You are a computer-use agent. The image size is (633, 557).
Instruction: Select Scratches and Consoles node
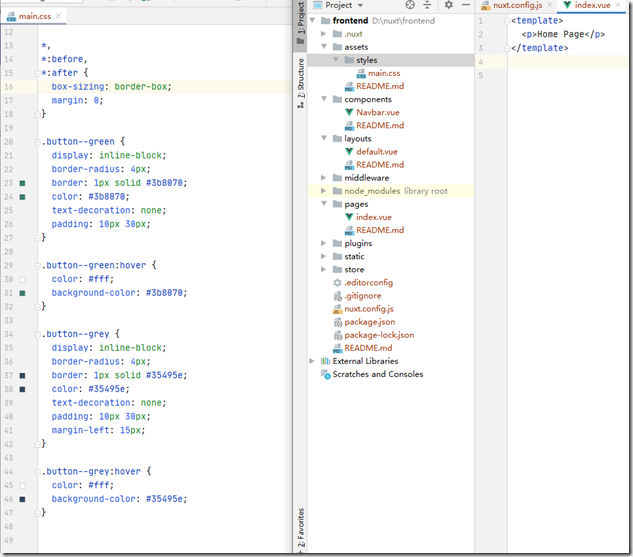[x=377, y=374]
